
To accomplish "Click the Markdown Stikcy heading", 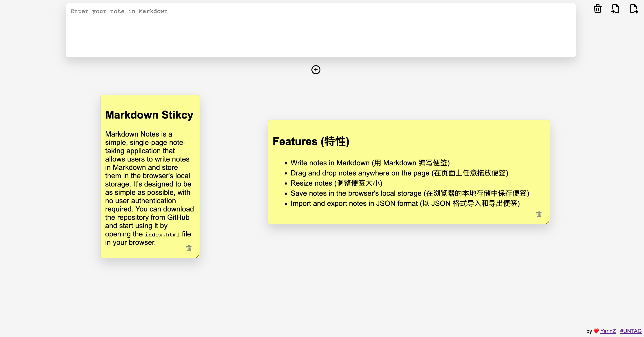I will click(149, 115).
